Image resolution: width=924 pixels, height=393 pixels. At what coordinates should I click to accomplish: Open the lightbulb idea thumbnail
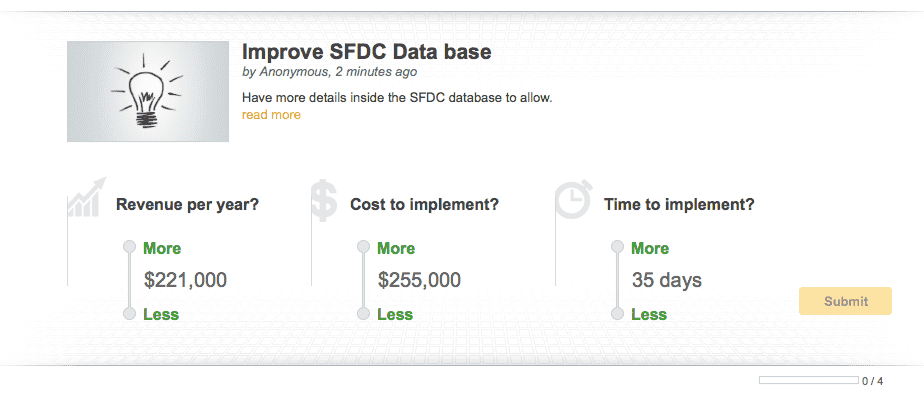tap(148, 91)
